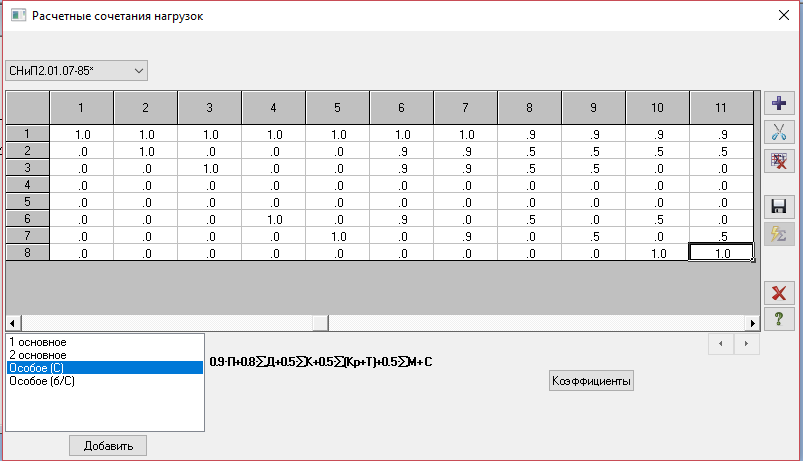803x461 pixels.
Task: Click the lightning sigma calculate icon
Action: [779, 235]
